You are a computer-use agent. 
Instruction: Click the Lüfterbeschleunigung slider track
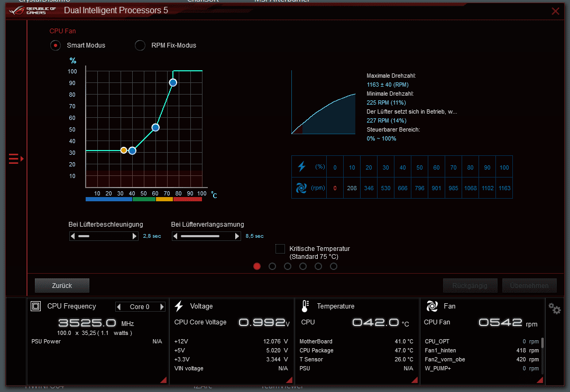coord(104,236)
